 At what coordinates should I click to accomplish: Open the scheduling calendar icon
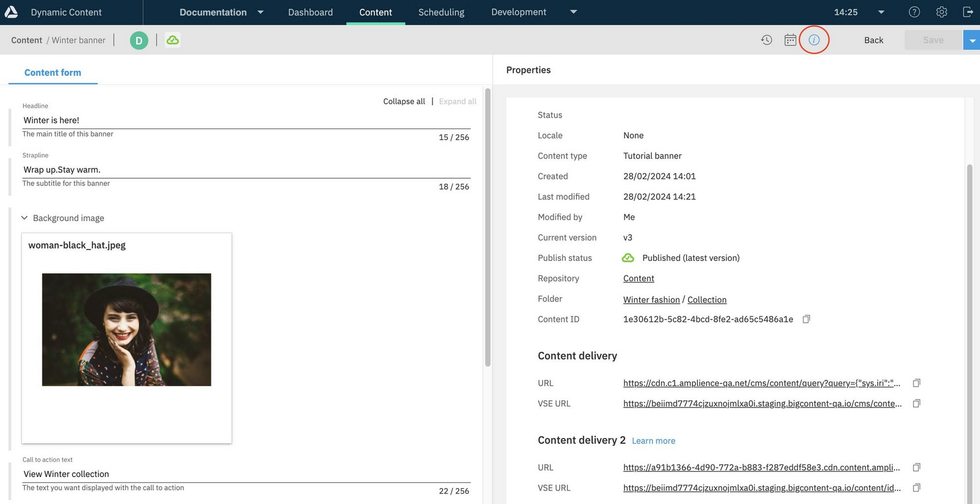click(x=790, y=39)
